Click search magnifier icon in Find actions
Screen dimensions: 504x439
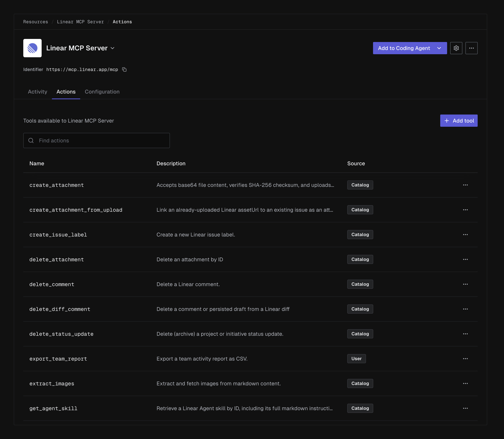31,141
